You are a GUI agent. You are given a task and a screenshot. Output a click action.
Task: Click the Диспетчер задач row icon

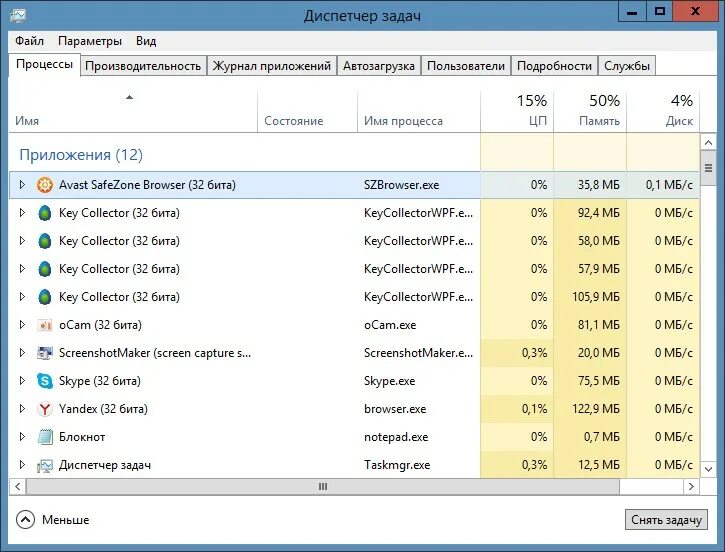pyautogui.click(x=45, y=465)
